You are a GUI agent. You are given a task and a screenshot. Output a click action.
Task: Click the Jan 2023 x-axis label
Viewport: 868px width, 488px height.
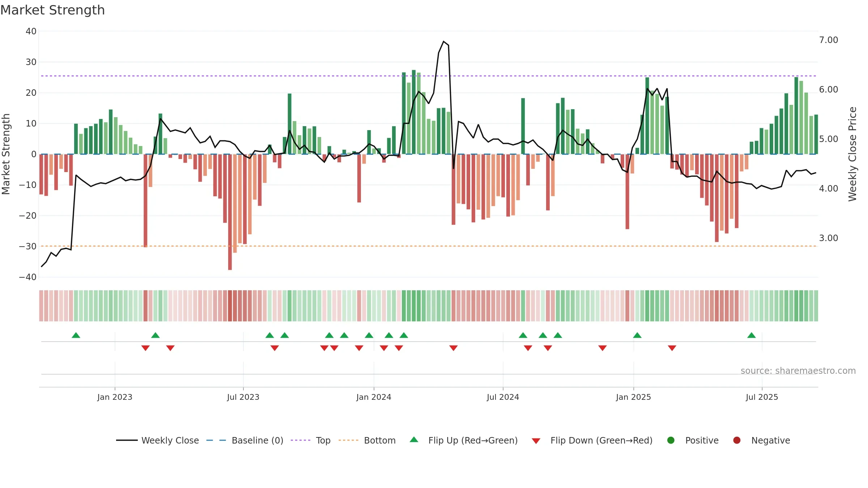(115, 397)
